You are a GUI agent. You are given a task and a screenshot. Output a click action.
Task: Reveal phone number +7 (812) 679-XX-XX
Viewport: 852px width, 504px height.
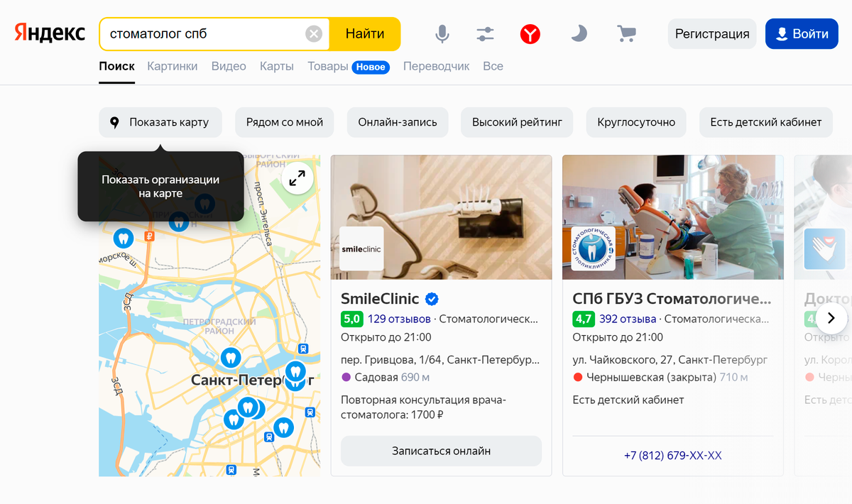click(672, 455)
